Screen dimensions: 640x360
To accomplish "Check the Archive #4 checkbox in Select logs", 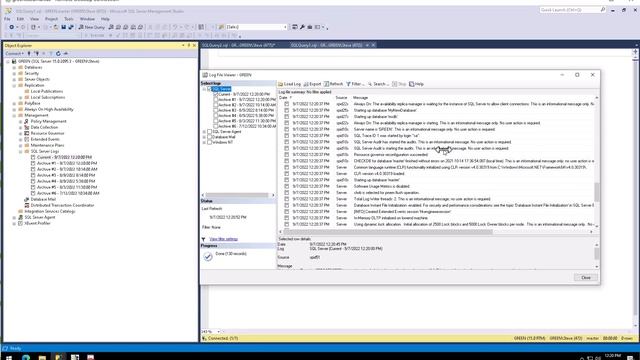I will pos(216,116).
